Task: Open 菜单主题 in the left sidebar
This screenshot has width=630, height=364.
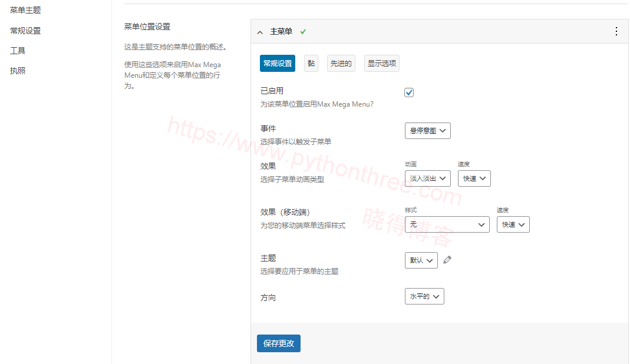Action: [25, 10]
